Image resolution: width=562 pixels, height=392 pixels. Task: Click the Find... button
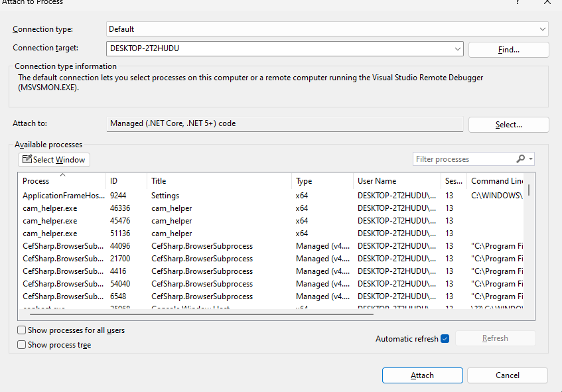[508, 50]
